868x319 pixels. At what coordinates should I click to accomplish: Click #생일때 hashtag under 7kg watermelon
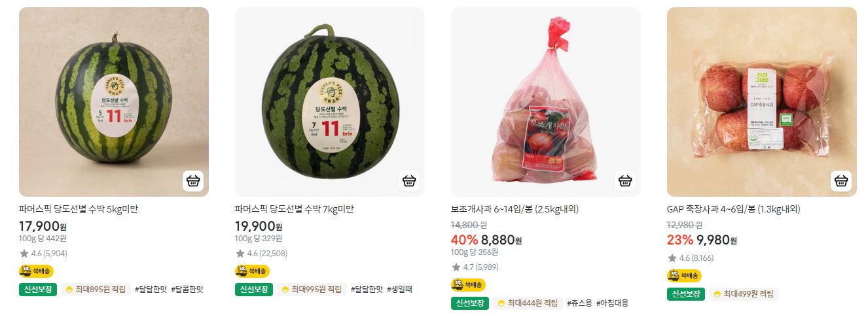pyautogui.click(x=399, y=289)
